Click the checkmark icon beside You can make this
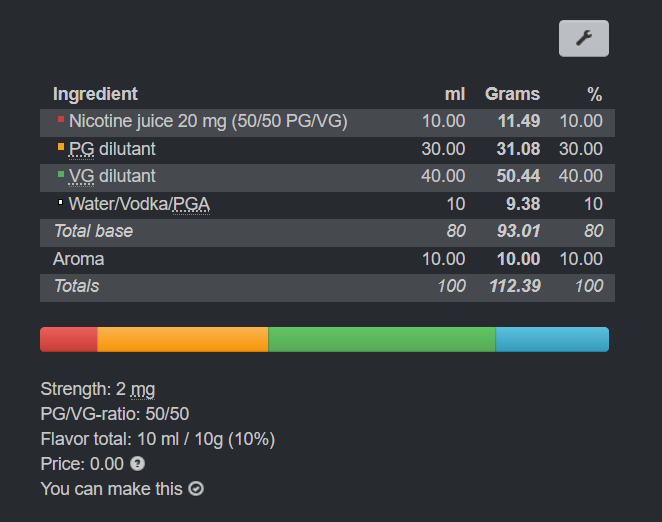 pos(196,489)
